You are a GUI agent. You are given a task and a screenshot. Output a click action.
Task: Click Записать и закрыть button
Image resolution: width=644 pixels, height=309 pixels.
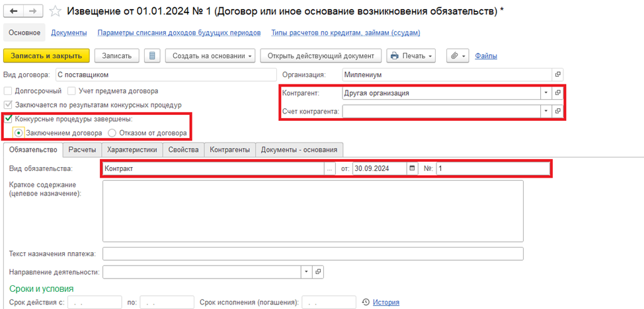(46, 56)
